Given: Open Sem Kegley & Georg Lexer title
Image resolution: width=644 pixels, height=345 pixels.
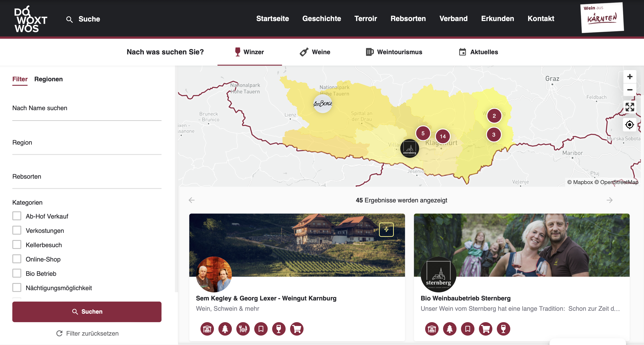Looking at the screenshot, I should [266, 298].
